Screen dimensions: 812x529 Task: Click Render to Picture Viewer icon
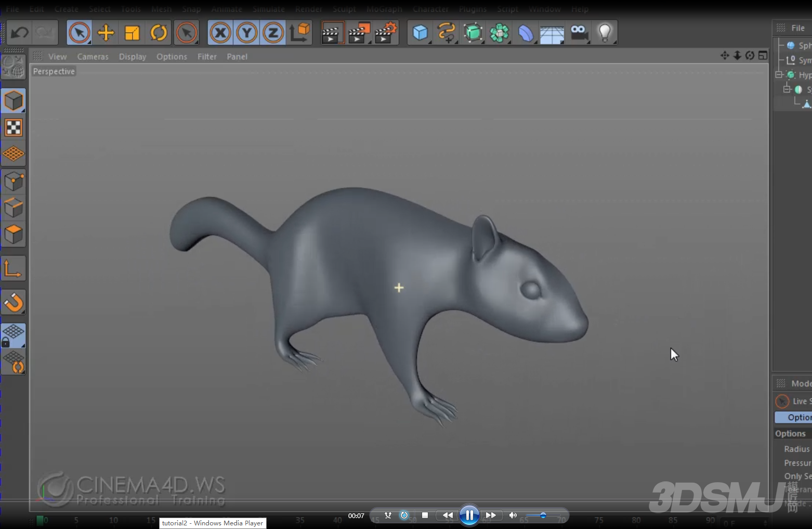(x=359, y=33)
